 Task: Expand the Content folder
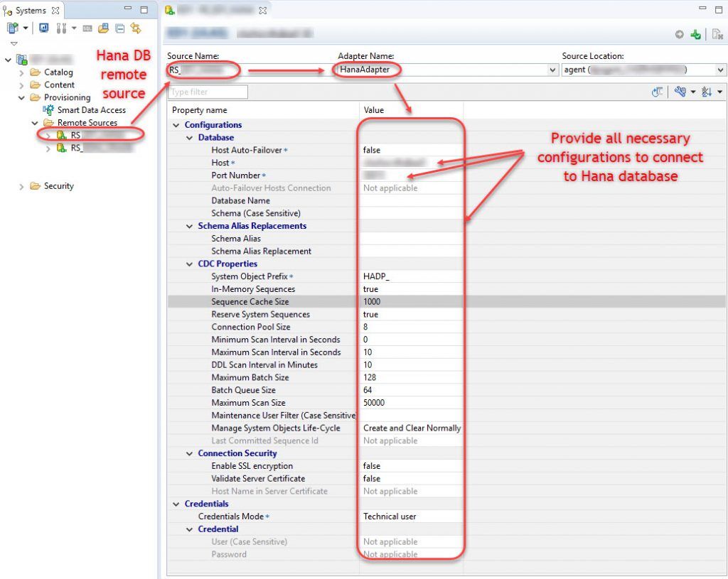click(21, 85)
